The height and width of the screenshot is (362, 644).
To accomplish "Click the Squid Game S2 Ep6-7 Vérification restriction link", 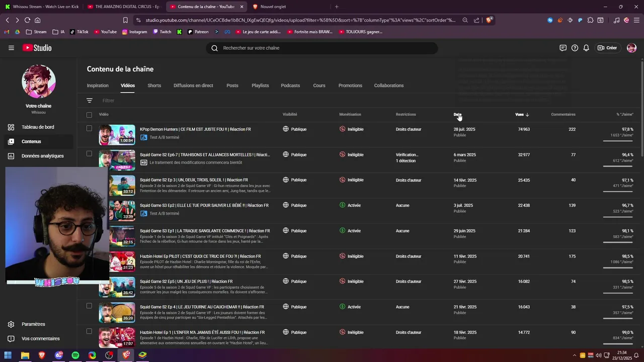I will tap(407, 155).
